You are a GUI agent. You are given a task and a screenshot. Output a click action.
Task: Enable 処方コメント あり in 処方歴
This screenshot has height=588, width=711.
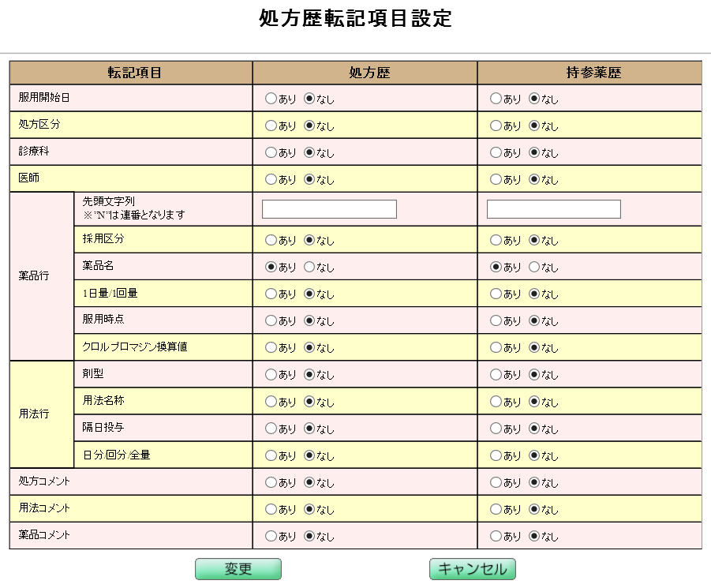271,482
